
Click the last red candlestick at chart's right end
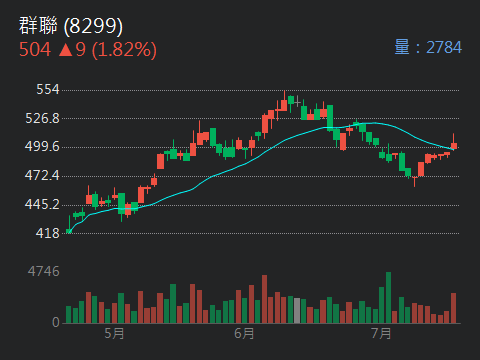(x=454, y=143)
